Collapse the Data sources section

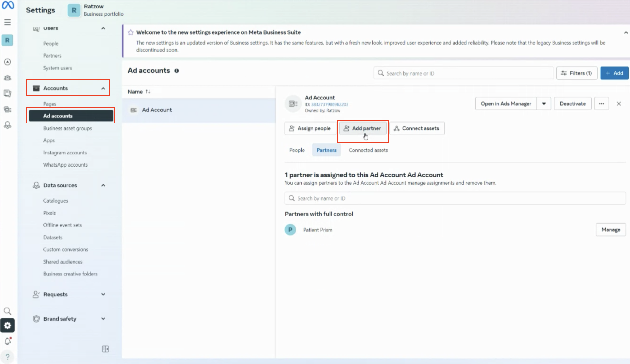coord(103,185)
